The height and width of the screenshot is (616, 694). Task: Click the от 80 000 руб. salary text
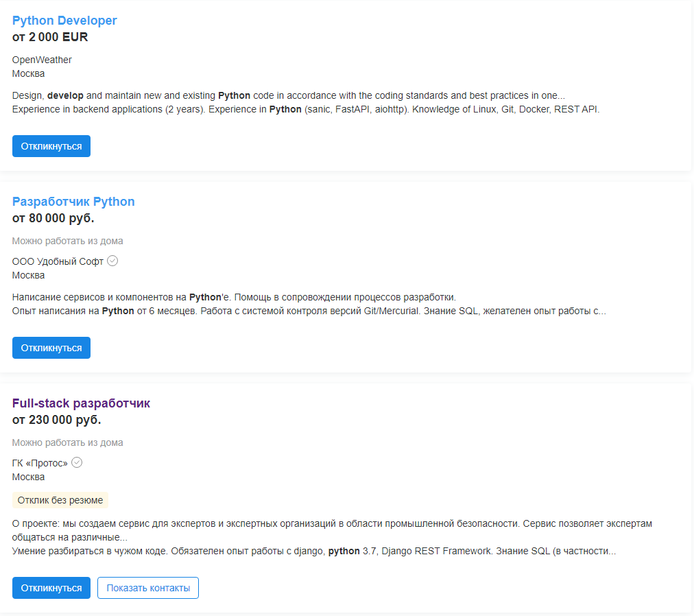click(53, 218)
